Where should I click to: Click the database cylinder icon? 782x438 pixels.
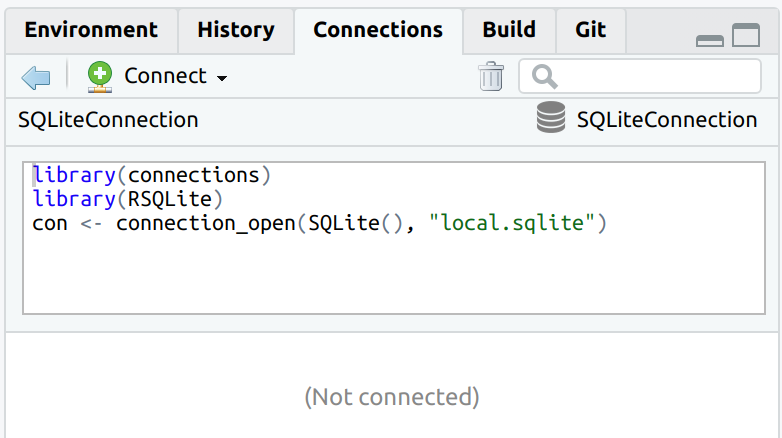tap(551, 120)
